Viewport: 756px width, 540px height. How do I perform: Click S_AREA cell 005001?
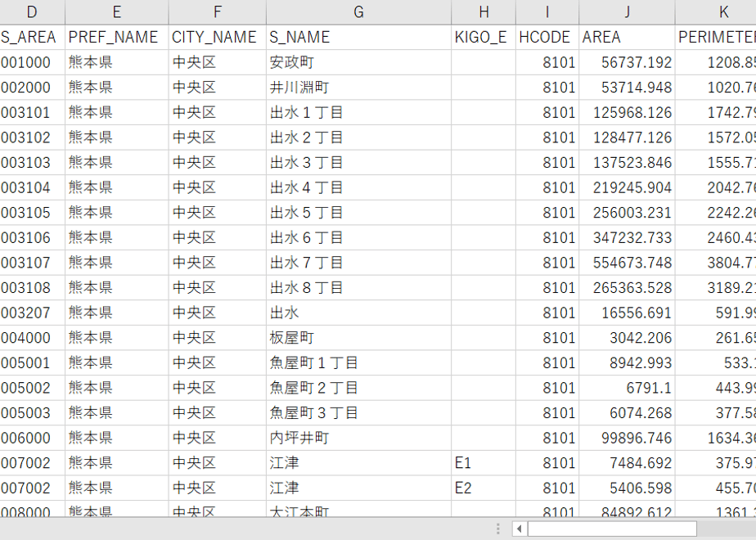(x=32, y=363)
